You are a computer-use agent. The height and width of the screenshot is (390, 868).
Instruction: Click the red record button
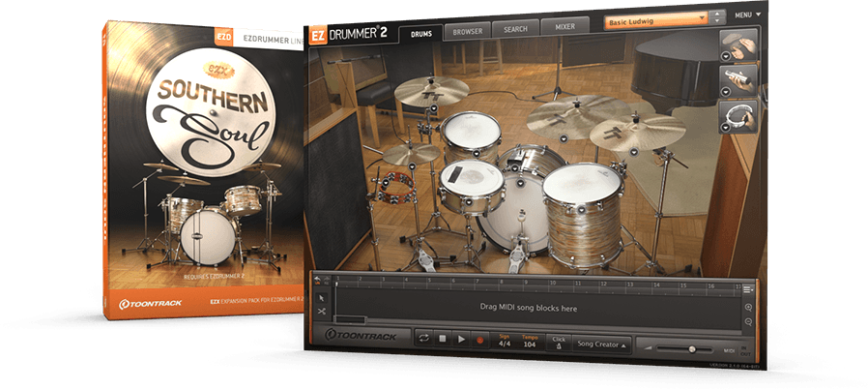479,340
